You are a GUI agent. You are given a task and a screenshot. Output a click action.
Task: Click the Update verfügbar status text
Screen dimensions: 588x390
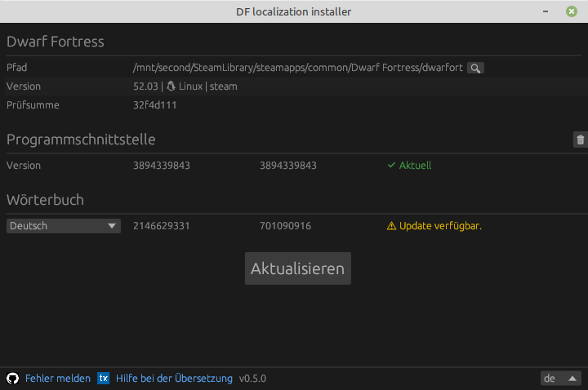441,226
